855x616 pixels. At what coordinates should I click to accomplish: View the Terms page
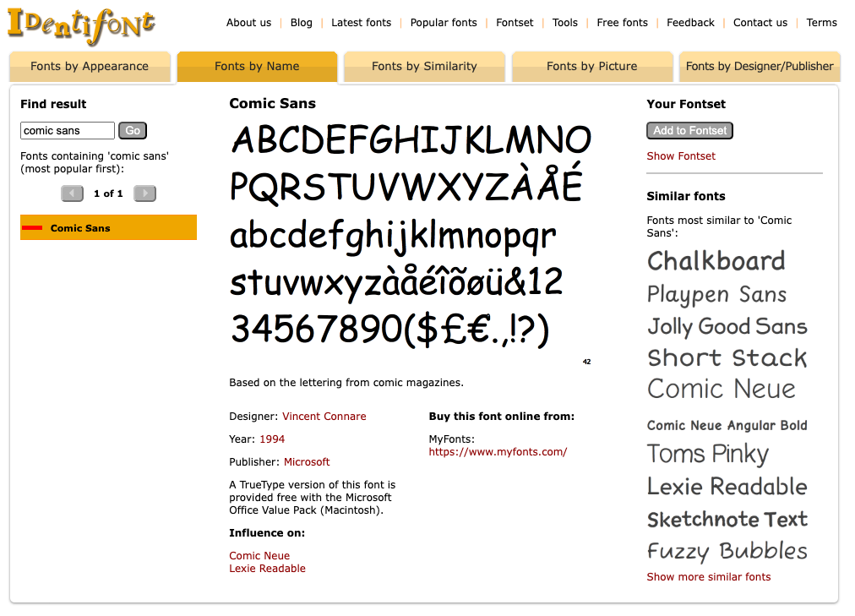click(x=822, y=22)
